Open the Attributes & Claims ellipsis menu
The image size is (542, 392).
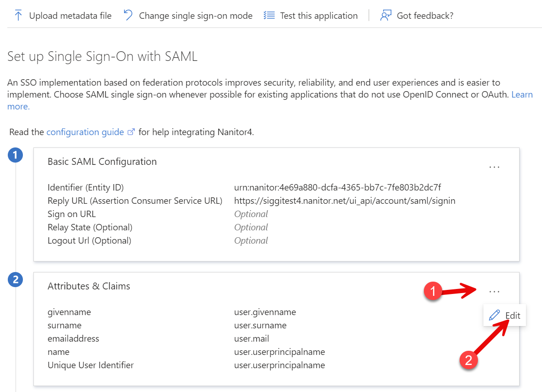[494, 291]
